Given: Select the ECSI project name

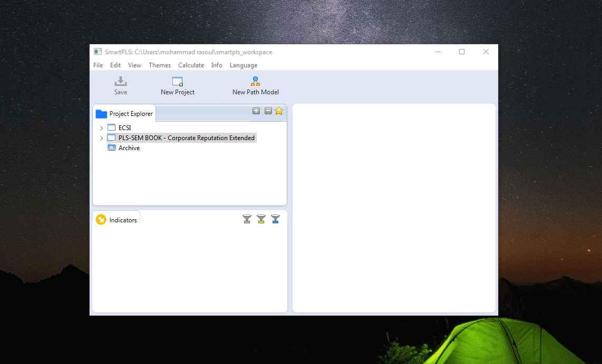Looking at the screenshot, I should pyautogui.click(x=124, y=128).
